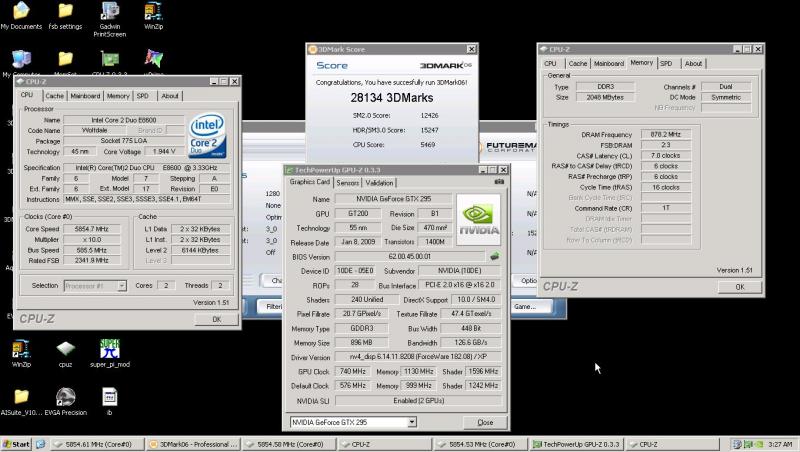Click the 28134 3DMarks score text
Viewport: 800px width, 452px height.
point(391,97)
